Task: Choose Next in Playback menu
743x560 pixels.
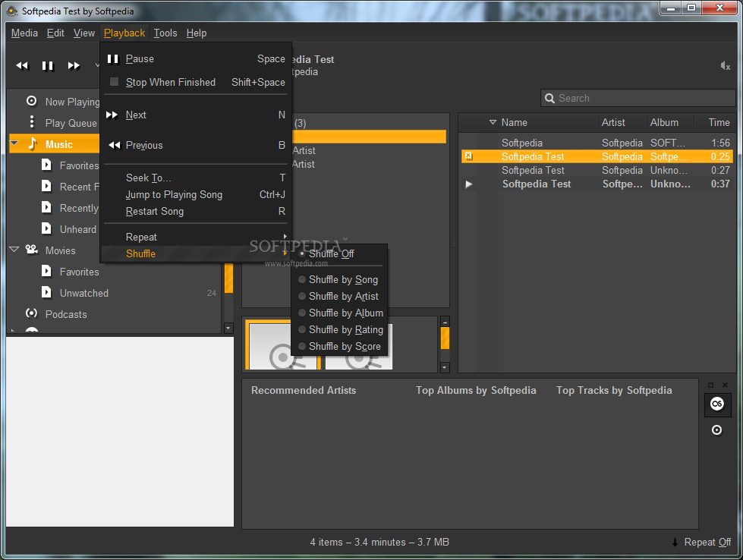Action: (195, 115)
